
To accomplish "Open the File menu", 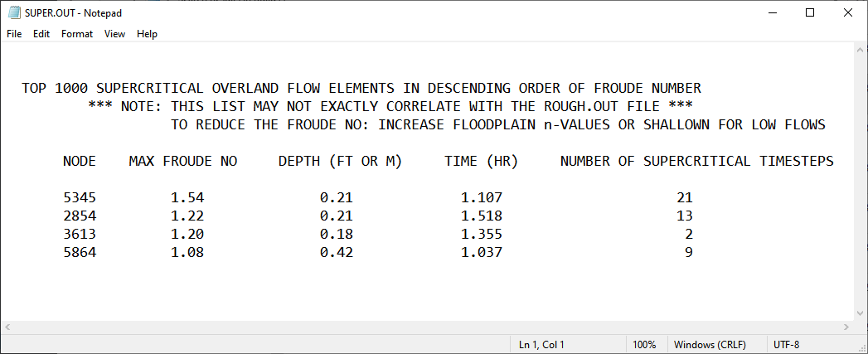I will (14, 34).
